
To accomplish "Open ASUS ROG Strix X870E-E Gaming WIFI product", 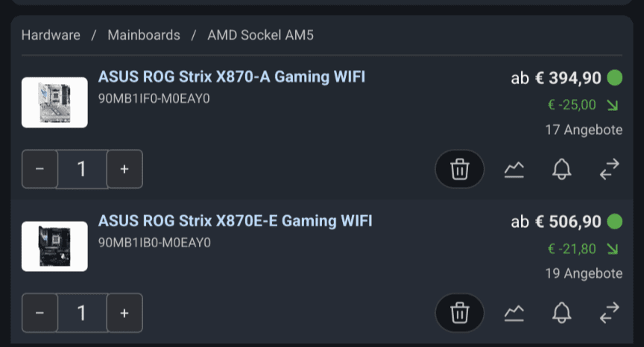I will click(x=235, y=220).
